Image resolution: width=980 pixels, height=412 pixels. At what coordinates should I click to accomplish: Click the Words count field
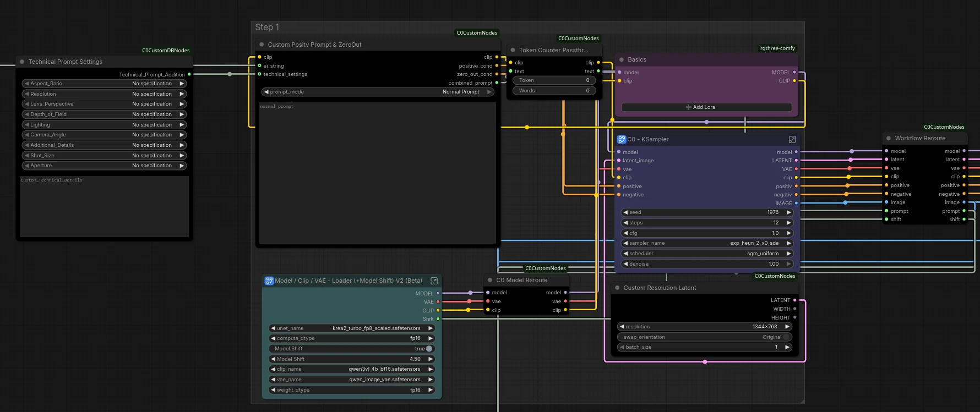(554, 91)
